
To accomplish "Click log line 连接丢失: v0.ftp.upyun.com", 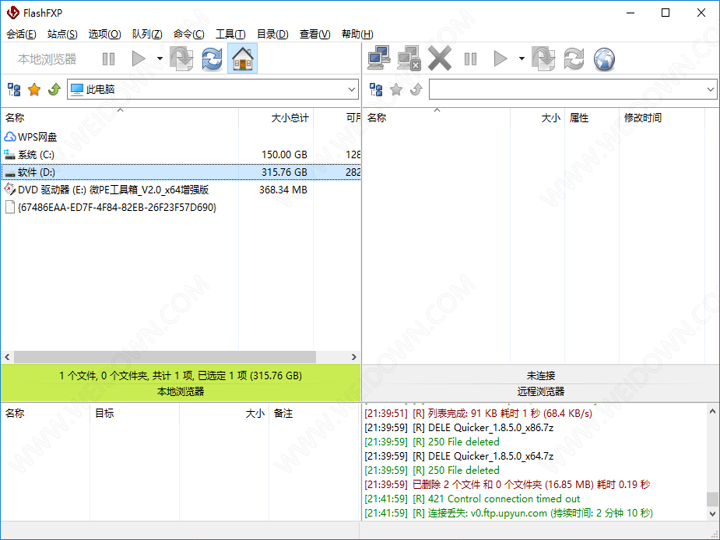I will tap(509, 513).
